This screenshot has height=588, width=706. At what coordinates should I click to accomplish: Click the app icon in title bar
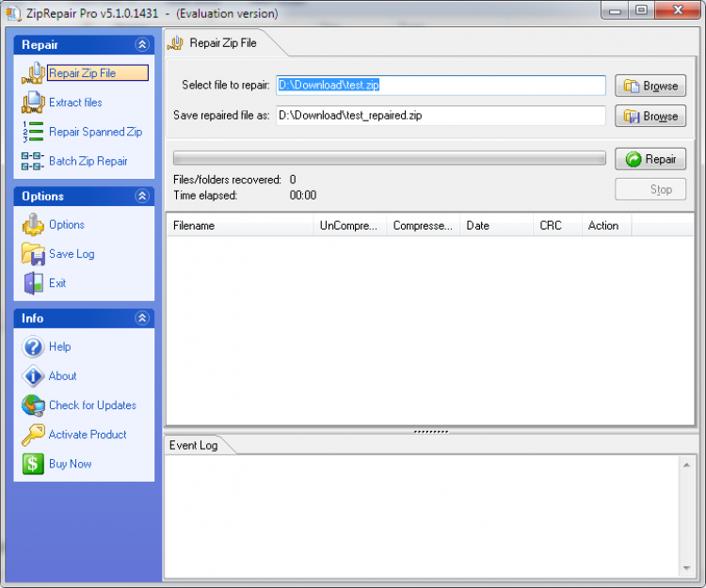13,13
